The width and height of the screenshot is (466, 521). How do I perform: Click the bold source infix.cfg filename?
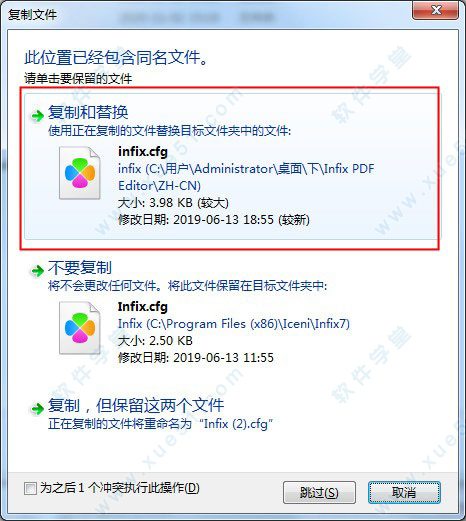[143, 152]
